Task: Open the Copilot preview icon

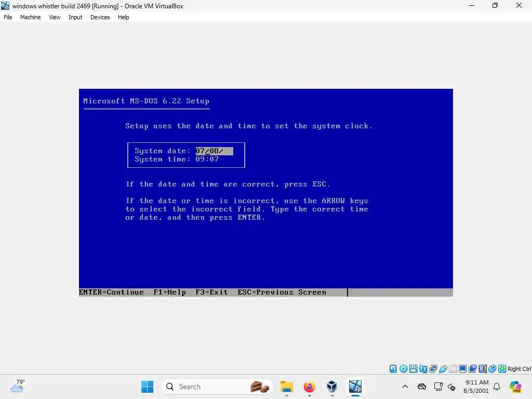Action: click(x=515, y=387)
